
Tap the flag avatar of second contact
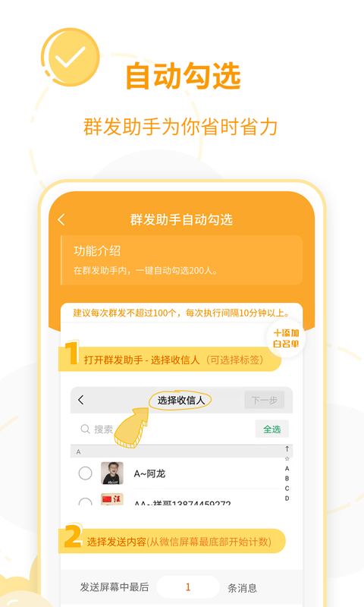(112, 500)
